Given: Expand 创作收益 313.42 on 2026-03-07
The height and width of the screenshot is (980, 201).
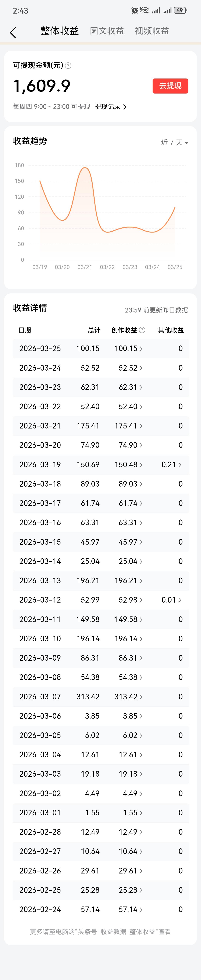Looking at the screenshot, I should pos(128,697).
